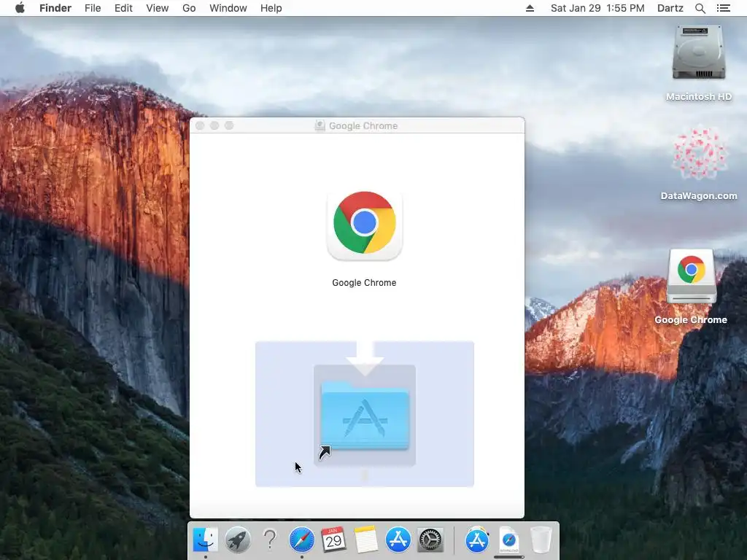
Task: Click the Dartz user name in menu bar
Action: (670, 8)
